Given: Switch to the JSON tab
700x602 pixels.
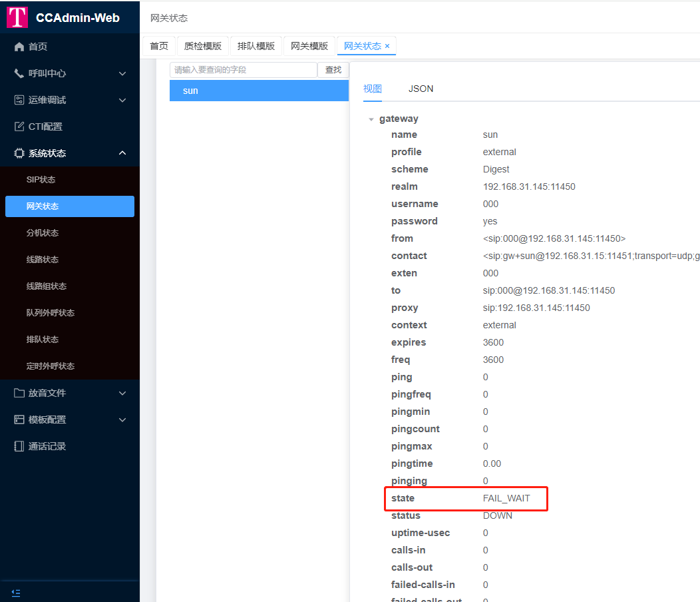Looking at the screenshot, I should pos(421,89).
